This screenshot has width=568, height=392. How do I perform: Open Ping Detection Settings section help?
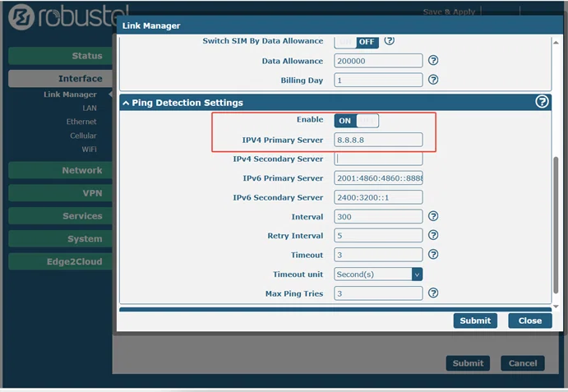(542, 102)
